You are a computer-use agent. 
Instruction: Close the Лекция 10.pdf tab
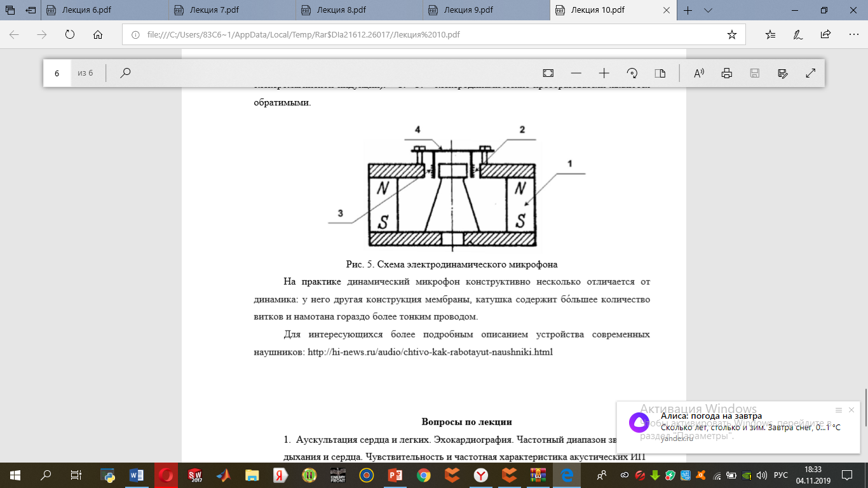tap(666, 10)
